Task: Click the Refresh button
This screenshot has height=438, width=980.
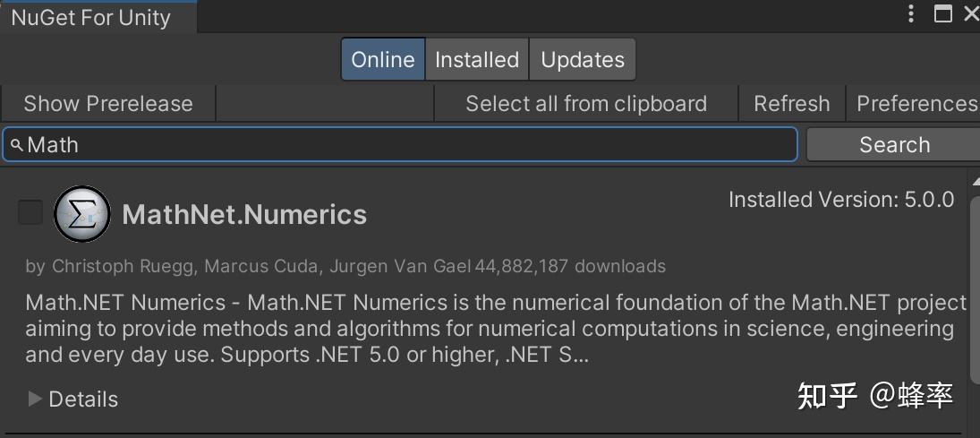Action: click(792, 104)
